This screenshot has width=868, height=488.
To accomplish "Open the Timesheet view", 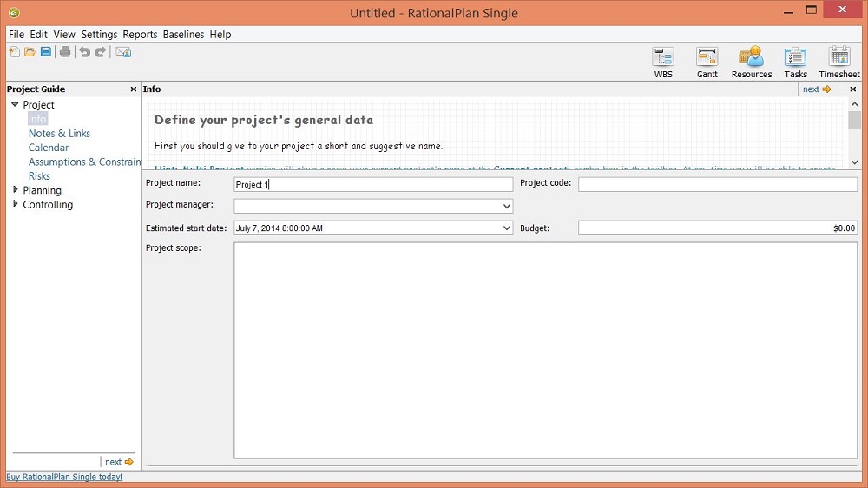I will pos(839,62).
